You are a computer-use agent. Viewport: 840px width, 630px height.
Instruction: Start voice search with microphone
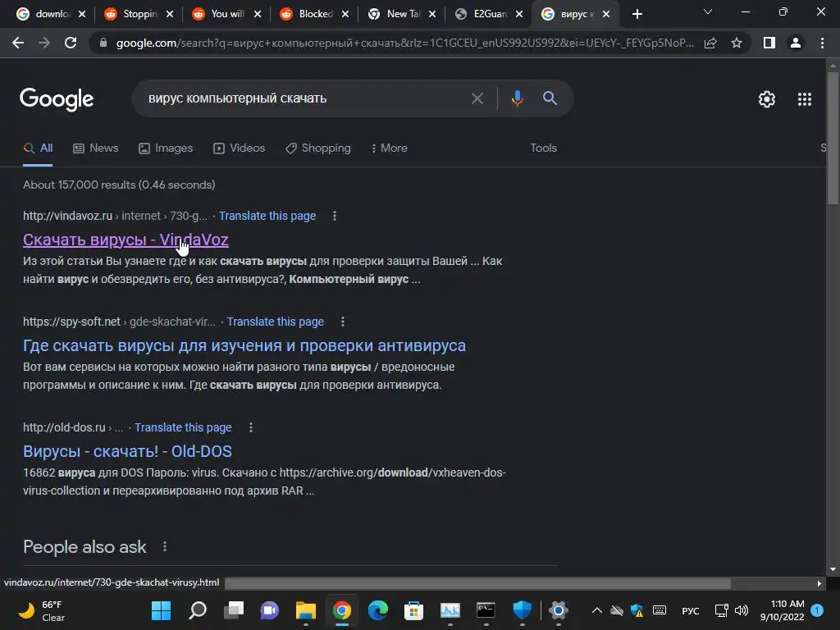[x=517, y=98]
